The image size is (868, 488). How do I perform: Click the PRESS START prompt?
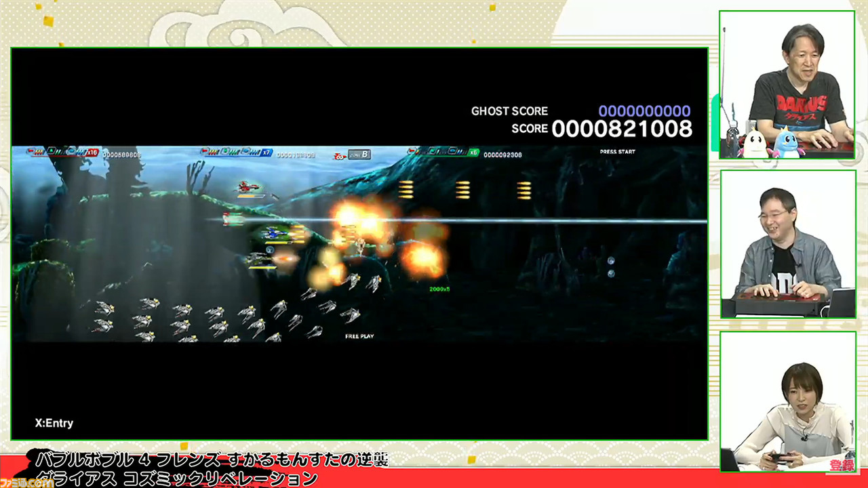click(617, 152)
